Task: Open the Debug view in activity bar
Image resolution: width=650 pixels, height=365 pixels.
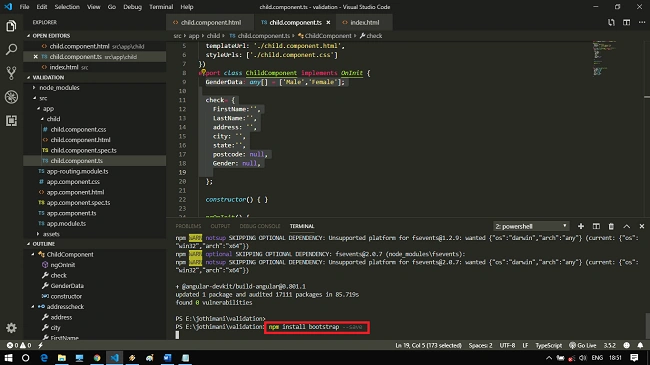Action: click(x=11, y=97)
